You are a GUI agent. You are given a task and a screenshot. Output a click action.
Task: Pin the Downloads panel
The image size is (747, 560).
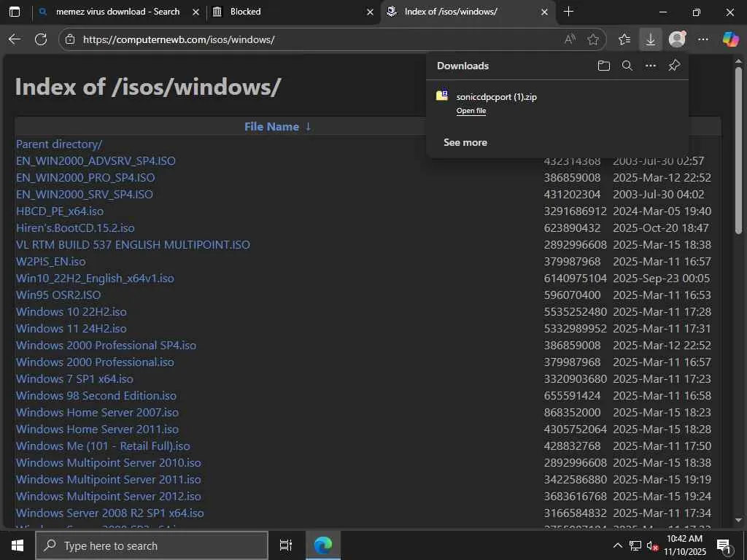click(x=674, y=65)
